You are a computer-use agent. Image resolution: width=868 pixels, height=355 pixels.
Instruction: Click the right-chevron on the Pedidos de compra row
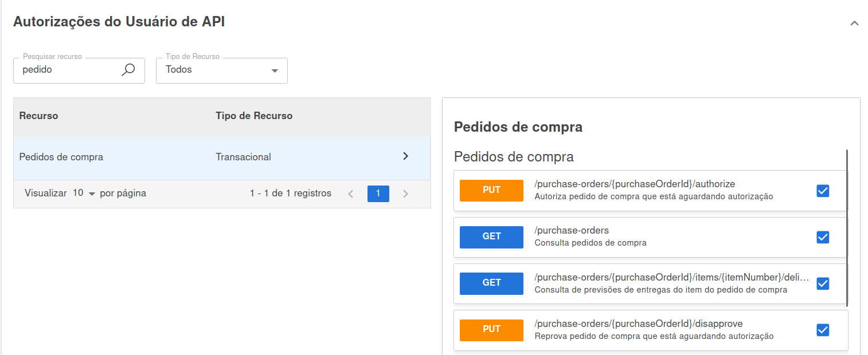pos(405,156)
